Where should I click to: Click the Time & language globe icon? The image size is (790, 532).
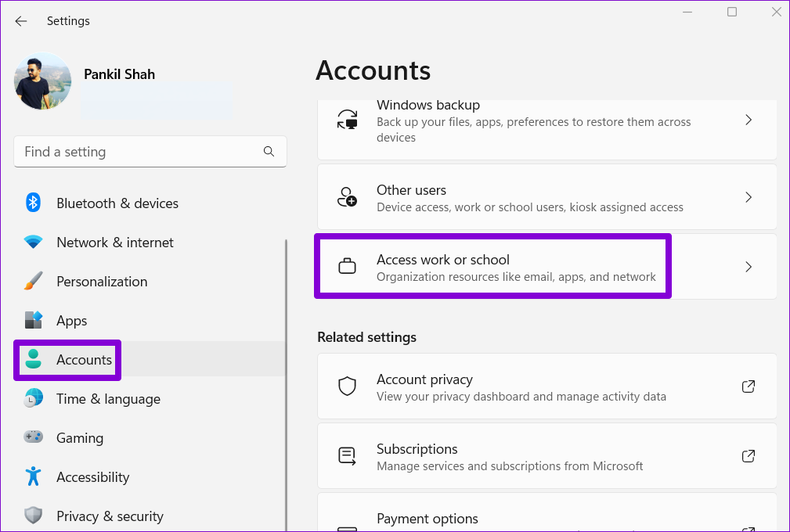[x=33, y=399]
